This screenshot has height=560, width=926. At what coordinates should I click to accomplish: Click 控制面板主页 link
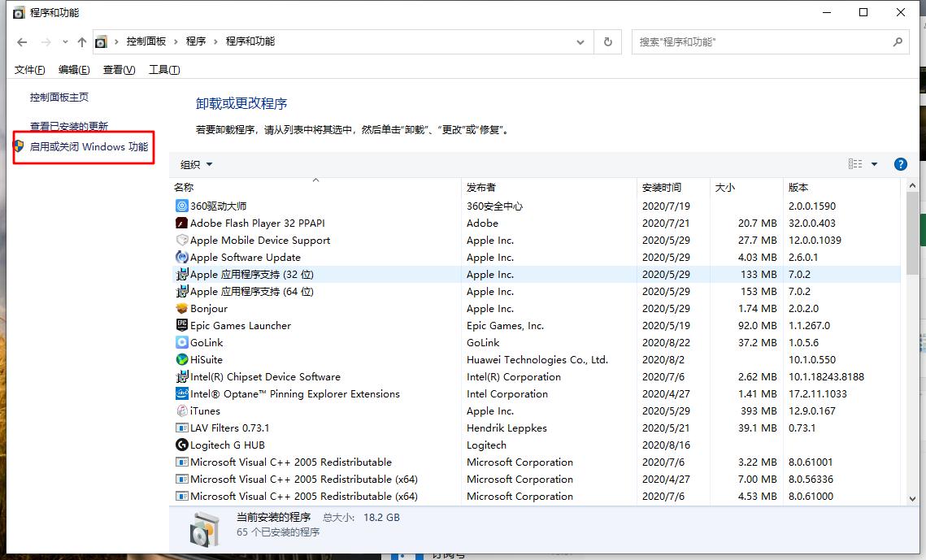point(59,98)
